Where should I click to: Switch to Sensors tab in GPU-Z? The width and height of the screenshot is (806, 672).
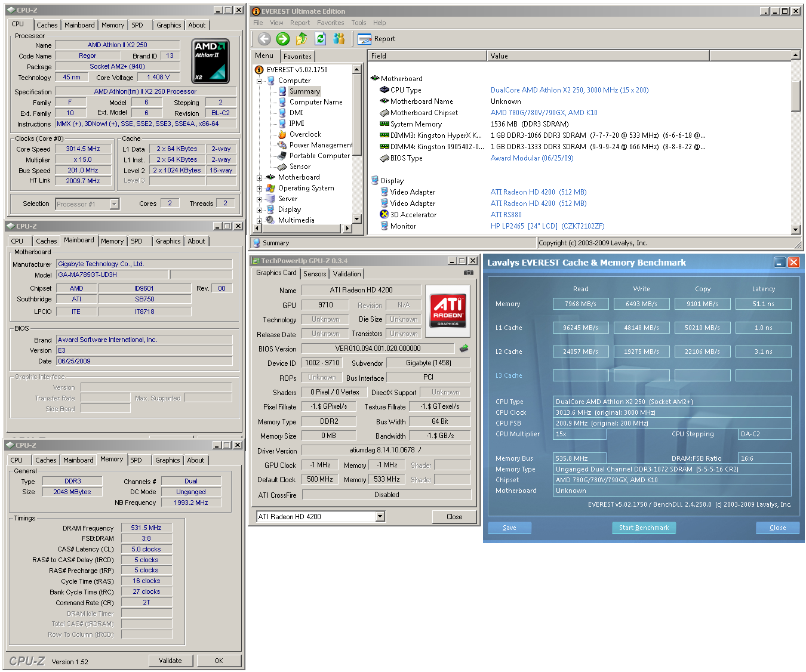point(315,274)
